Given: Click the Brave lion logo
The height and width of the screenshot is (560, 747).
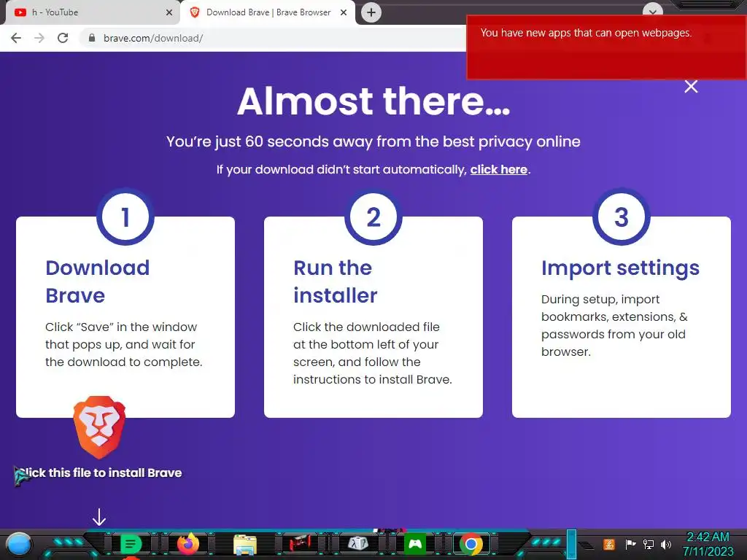Looking at the screenshot, I should 99,427.
